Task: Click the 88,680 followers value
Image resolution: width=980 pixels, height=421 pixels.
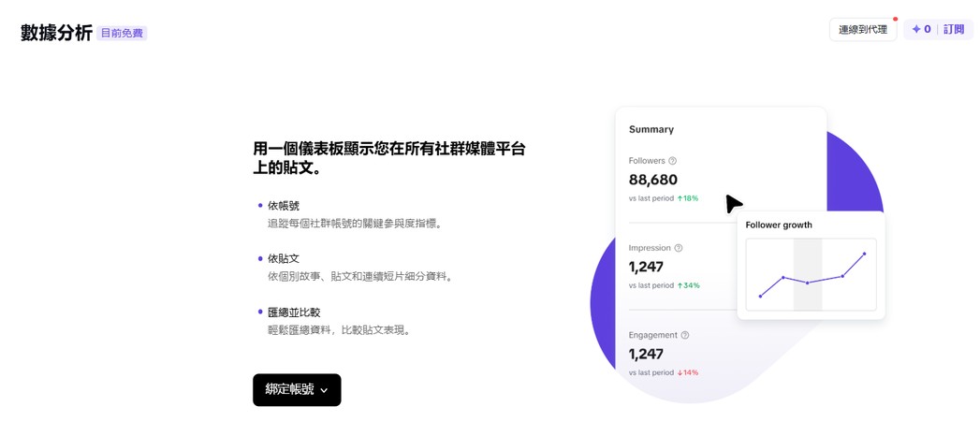Action: point(653,180)
